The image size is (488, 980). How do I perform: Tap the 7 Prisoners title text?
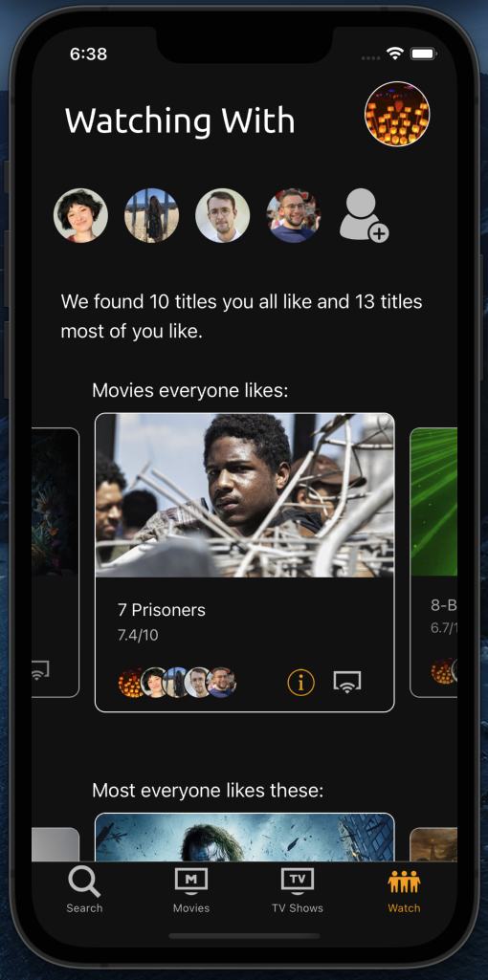[162, 610]
